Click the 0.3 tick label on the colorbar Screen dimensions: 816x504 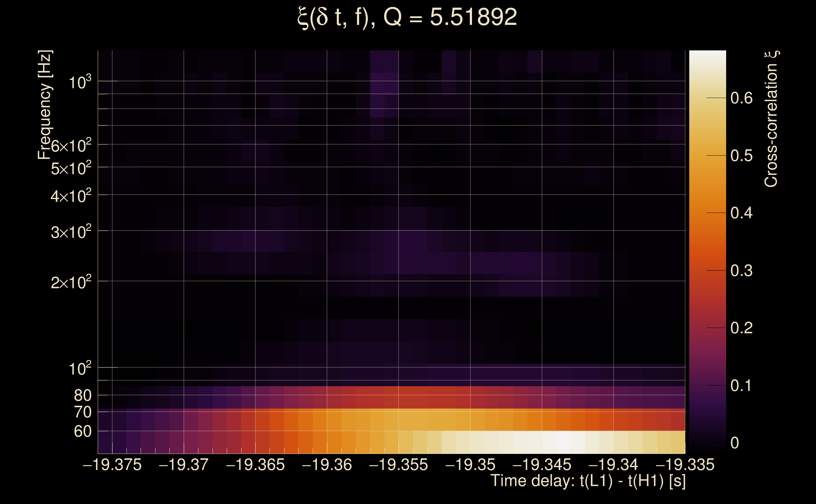coord(741,271)
